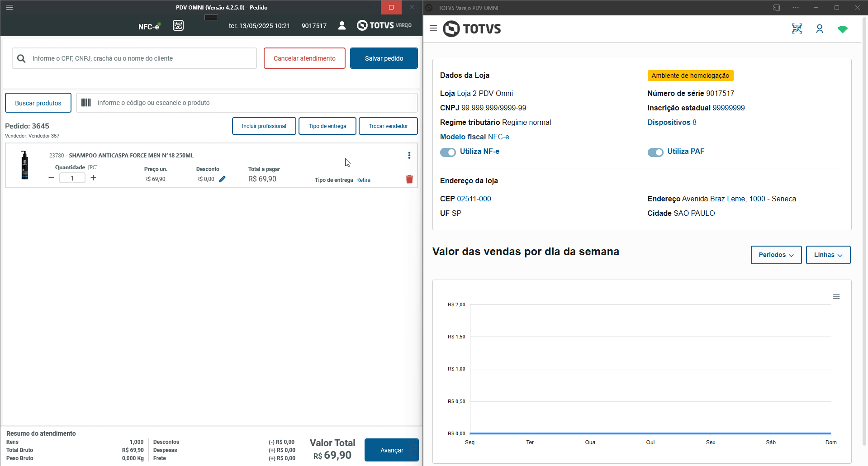Screen dimensions: 868x466
Task: Click Cancelar atendimento button
Action: click(x=304, y=58)
